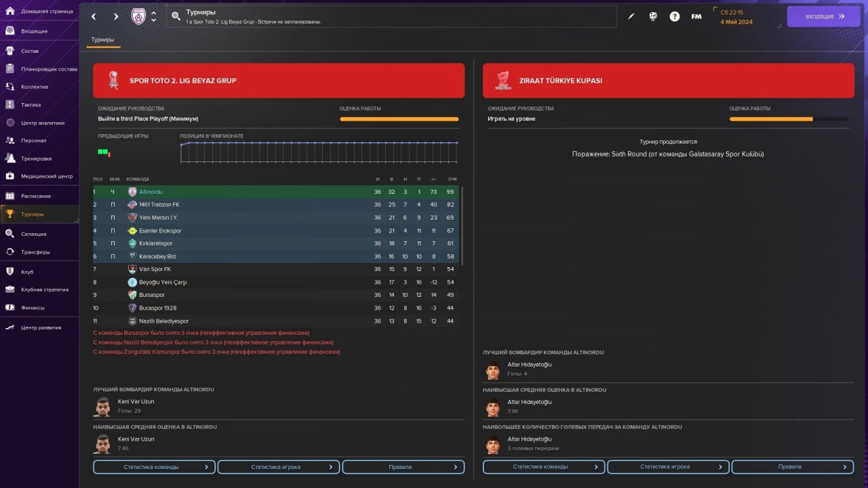The image size is (868, 488).
Task: Click the cup Оценка работы rating bar
Action: (789, 119)
